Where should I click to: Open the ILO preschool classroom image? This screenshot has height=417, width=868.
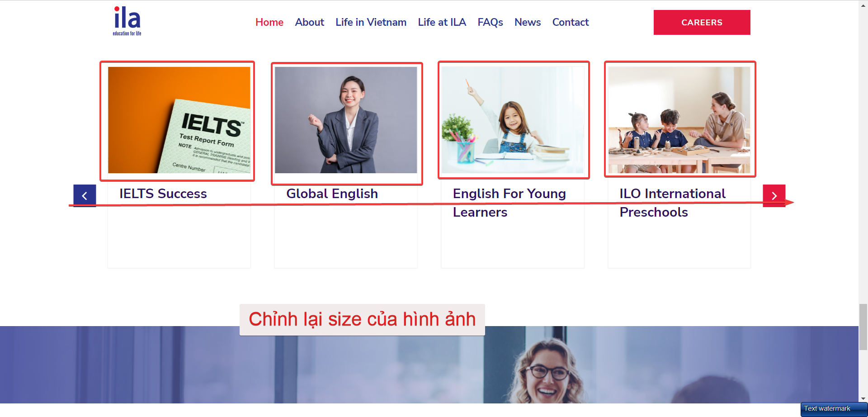[679, 120]
